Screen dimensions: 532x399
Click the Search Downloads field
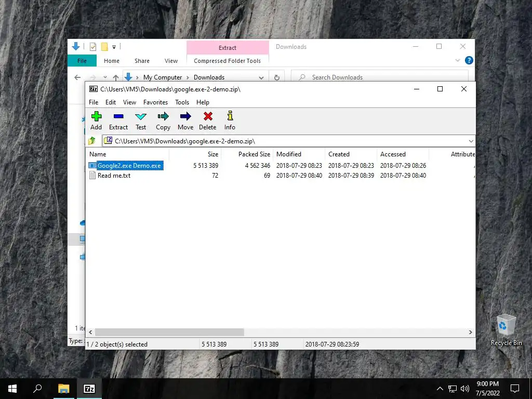380,77
